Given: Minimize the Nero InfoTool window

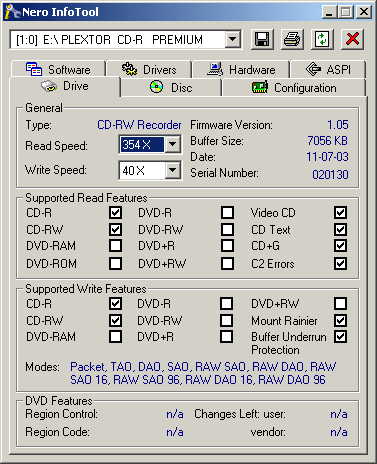Looking at the screenshot, I should click(329, 12).
